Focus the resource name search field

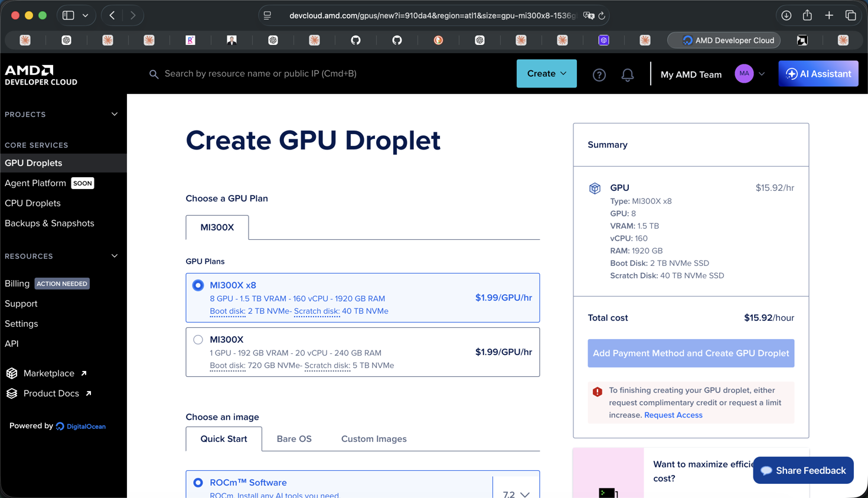(260, 74)
